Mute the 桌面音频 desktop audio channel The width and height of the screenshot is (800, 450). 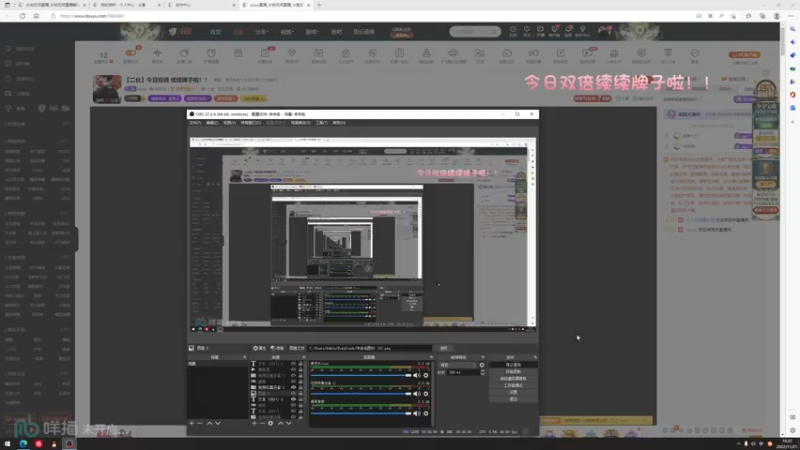click(x=417, y=413)
